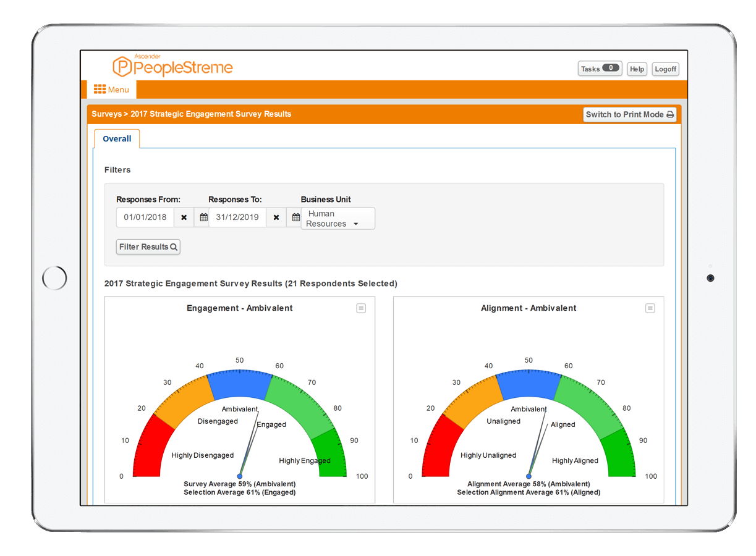The height and width of the screenshot is (556, 756).
Task: Click the blue Ambivalent Engagement gauge segment
Action: coord(240,383)
